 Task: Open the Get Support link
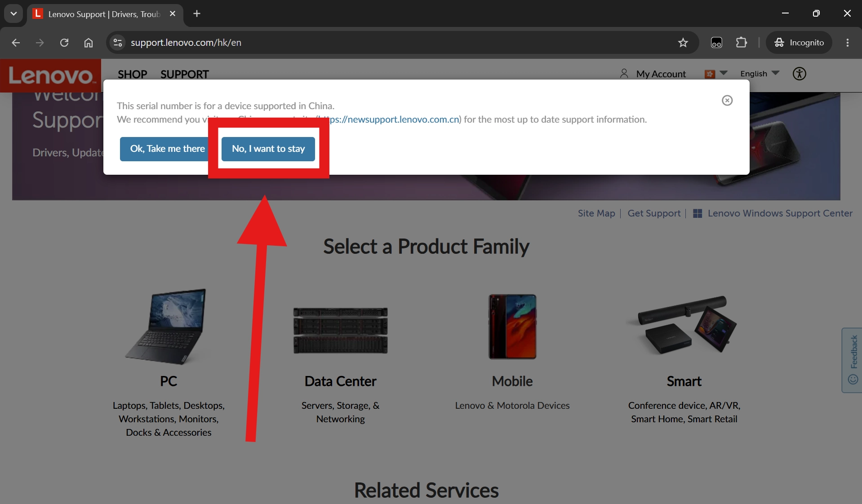pyautogui.click(x=654, y=213)
